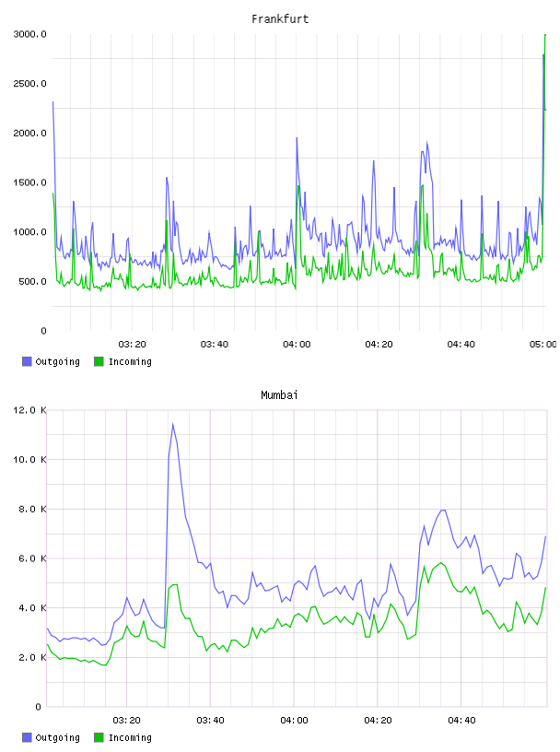Click the 03:40 time label on Mumbai chart
The width and height of the screenshot is (560, 752).
pos(211,721)
